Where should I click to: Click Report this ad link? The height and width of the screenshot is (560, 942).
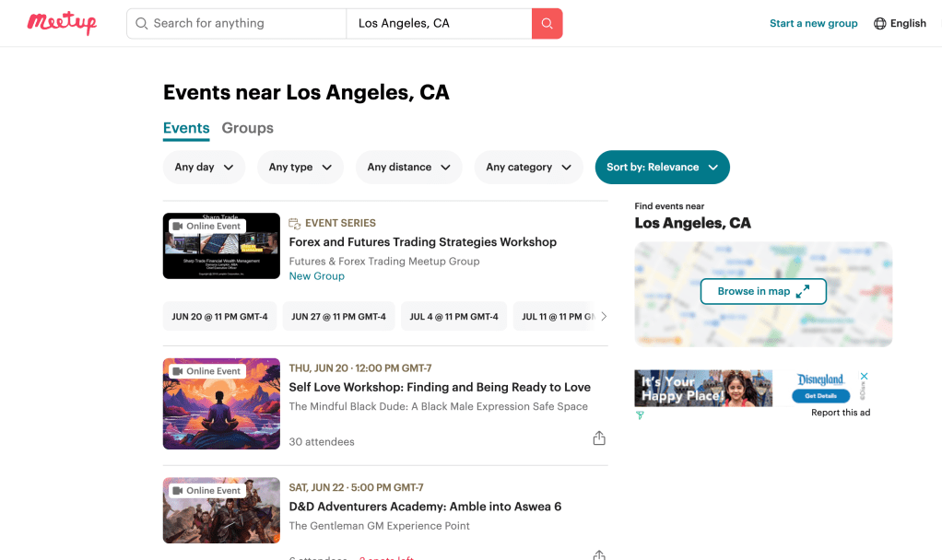(840, 413)
